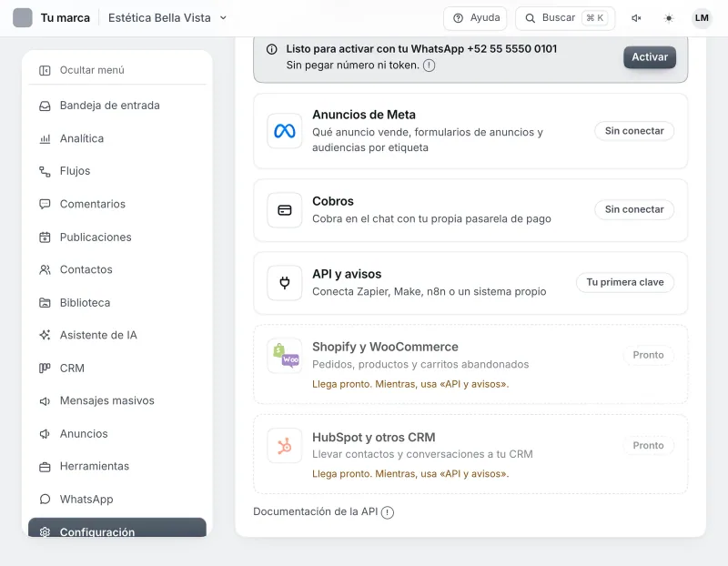Click the Tu marca brand name
728x566 pixels.
(65, 18)
